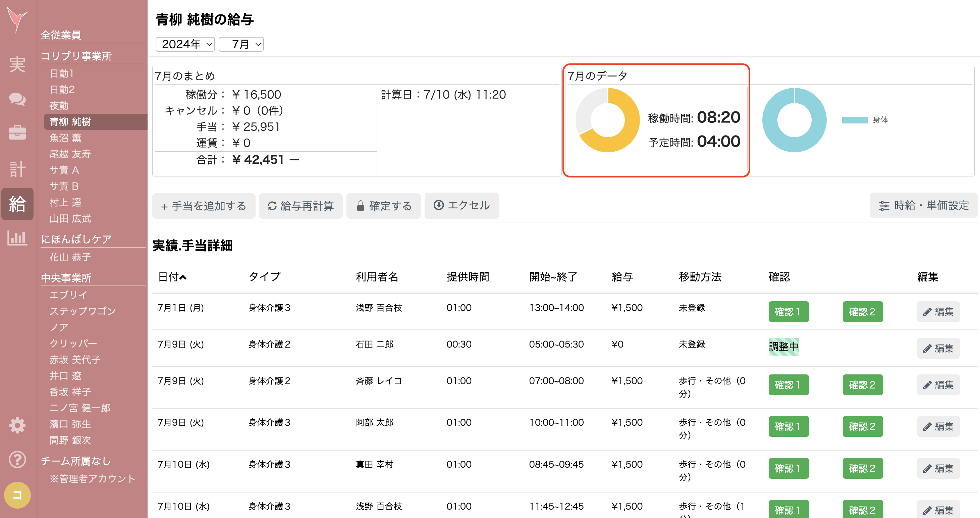Click the 調整中 status badge
The image size is (980, 518).
(783, 346)
